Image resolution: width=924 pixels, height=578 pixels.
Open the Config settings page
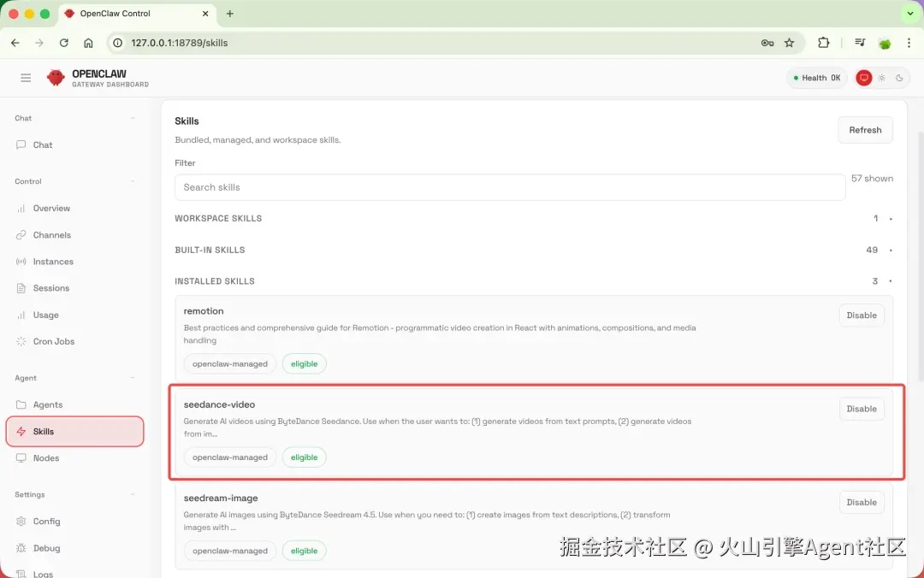[74, 522]
